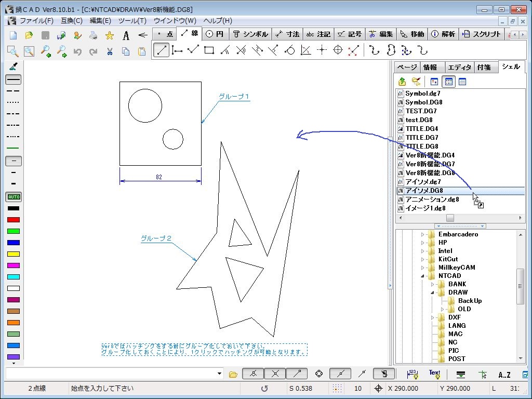Open the ファイル(F) menu
This screenshot has height=399, width=532.
36,21
